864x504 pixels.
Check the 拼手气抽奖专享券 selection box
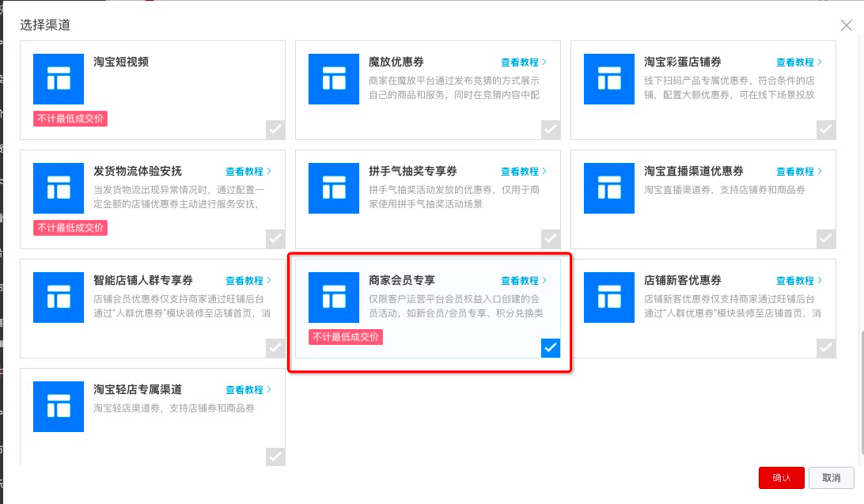551,238
